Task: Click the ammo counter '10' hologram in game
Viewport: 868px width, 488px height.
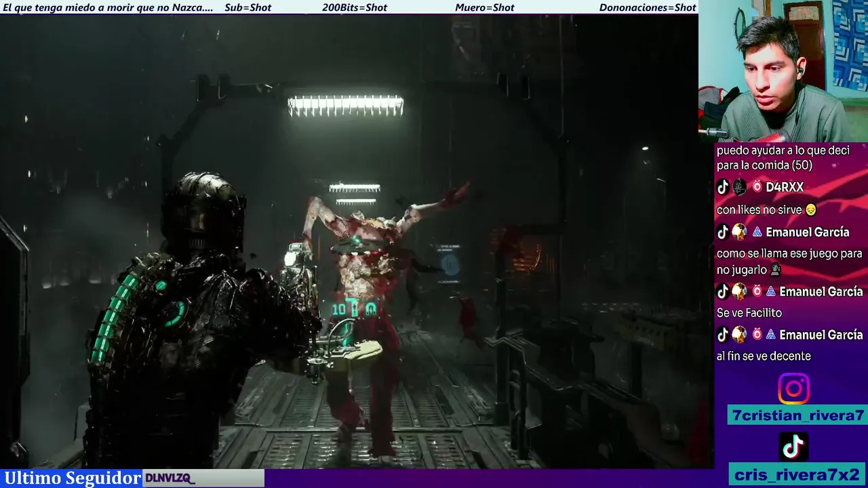Action: 338,310
